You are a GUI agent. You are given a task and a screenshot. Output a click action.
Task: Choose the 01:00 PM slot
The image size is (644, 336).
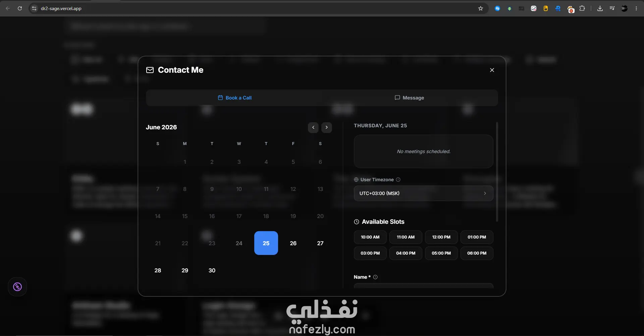click(477, 237)
